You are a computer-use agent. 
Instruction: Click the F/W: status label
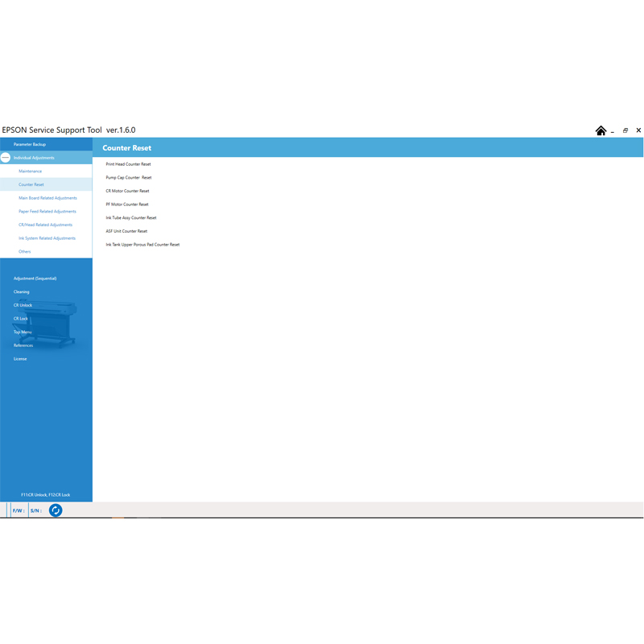point(19,510)
